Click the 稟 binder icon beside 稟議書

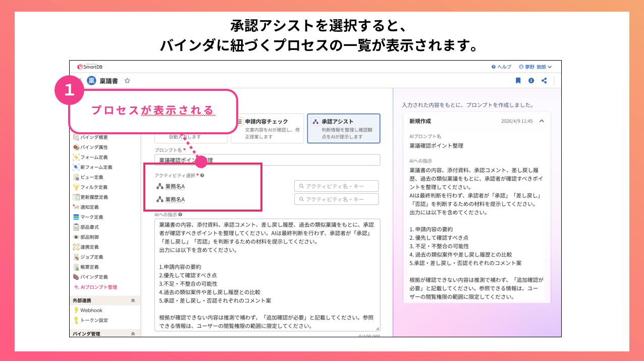(x=91, y=80)
